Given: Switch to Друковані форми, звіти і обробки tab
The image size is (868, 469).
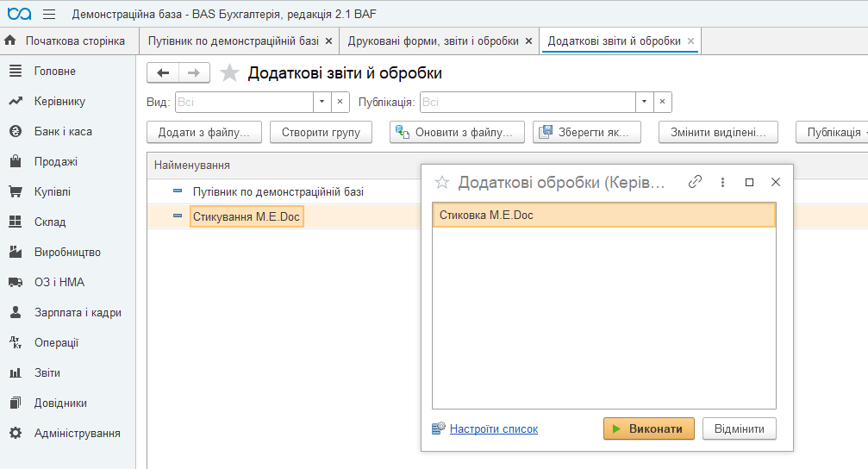Looking at the screenshot, I should [x=433, y=41].
